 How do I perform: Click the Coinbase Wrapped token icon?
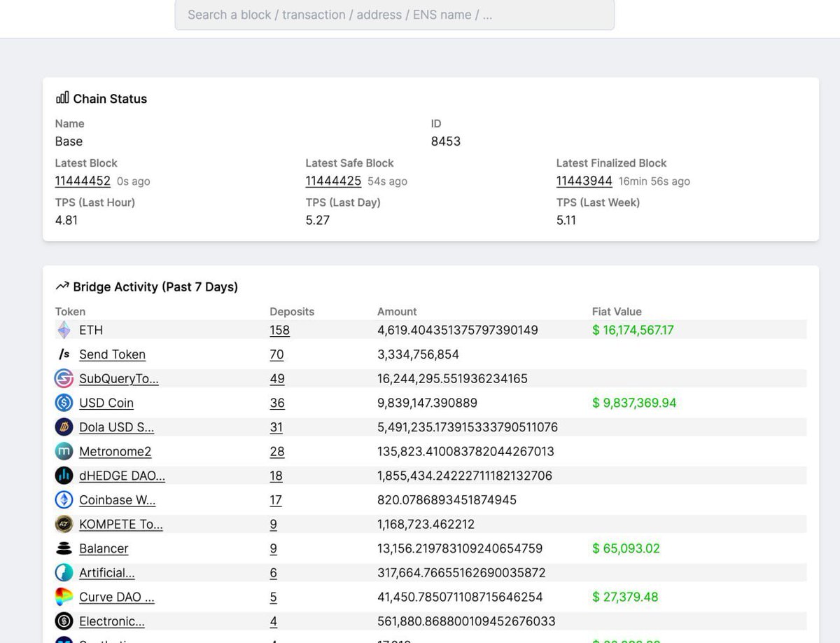point(64,500)
